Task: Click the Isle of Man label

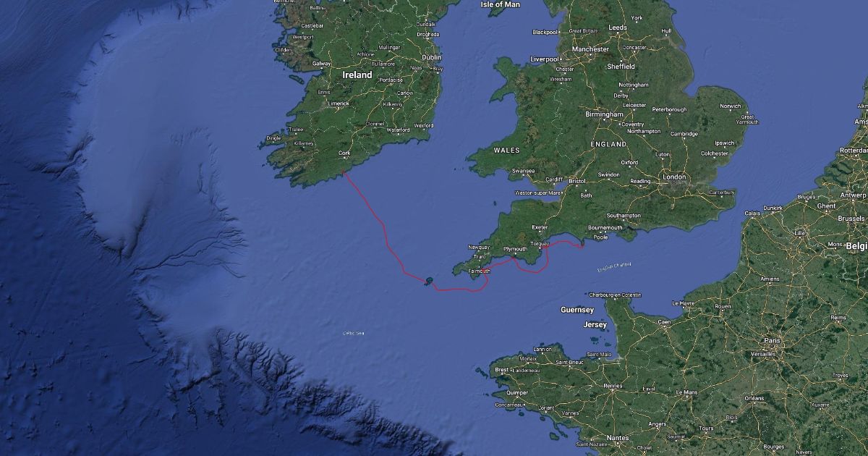Action: pyautogui.click(x=500, y=4)
